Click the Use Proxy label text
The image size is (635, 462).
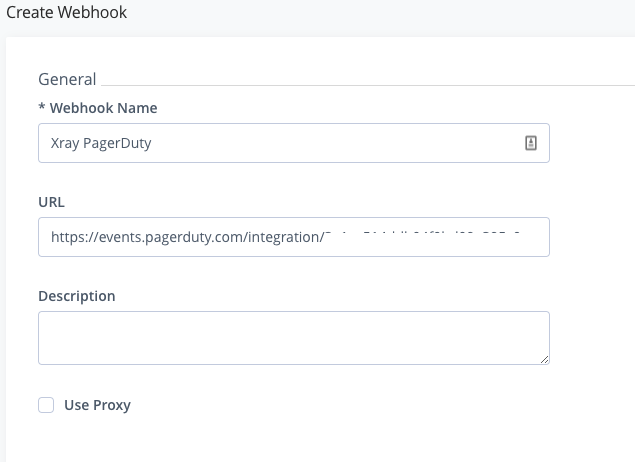97,405
